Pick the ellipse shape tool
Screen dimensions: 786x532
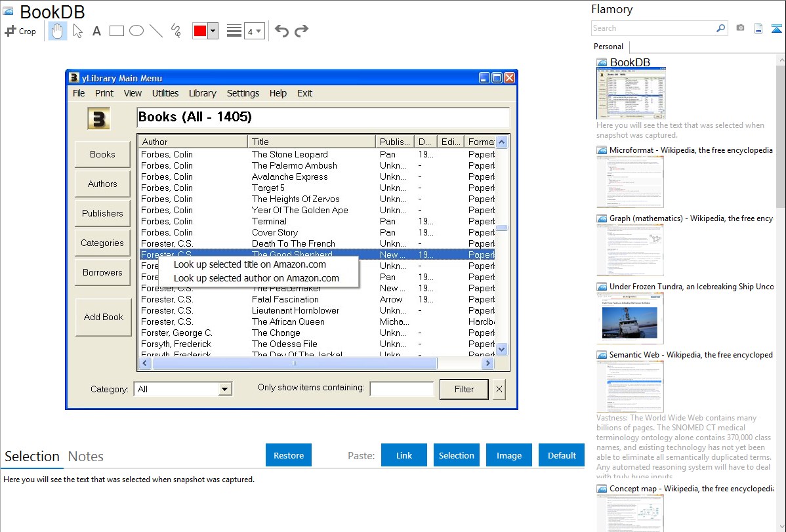point(136,31)
